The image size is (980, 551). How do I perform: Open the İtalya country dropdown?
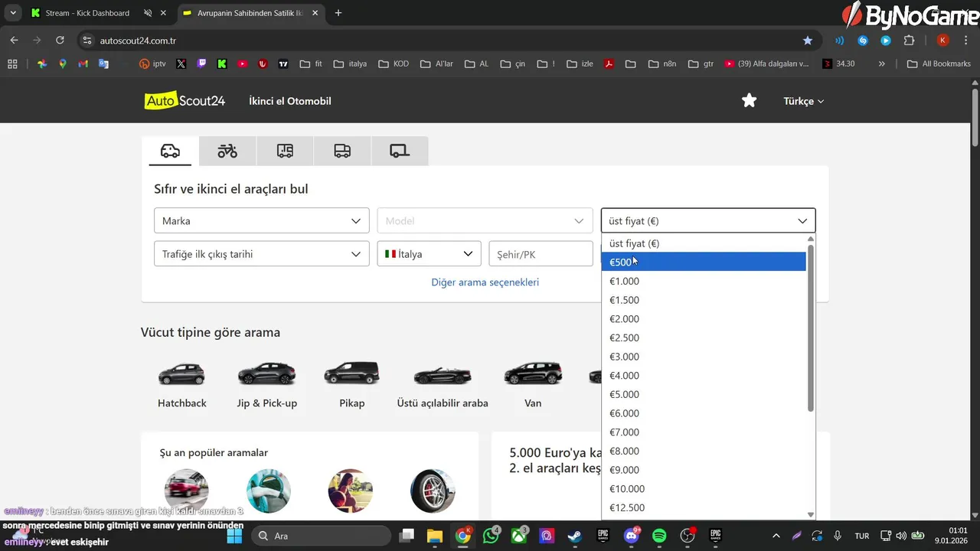point(429,254)
